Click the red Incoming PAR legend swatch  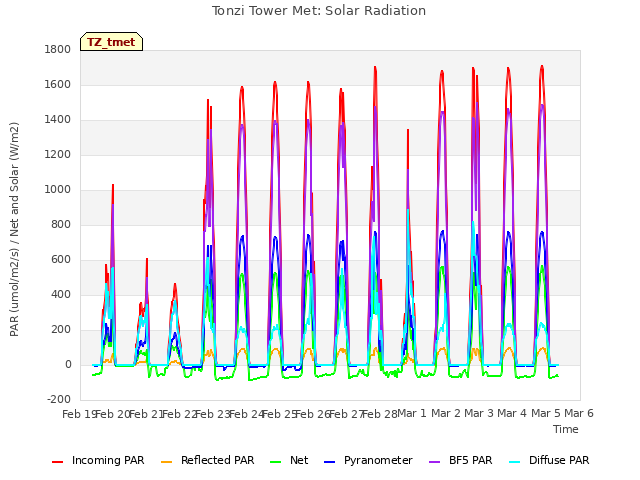point(58,462)
